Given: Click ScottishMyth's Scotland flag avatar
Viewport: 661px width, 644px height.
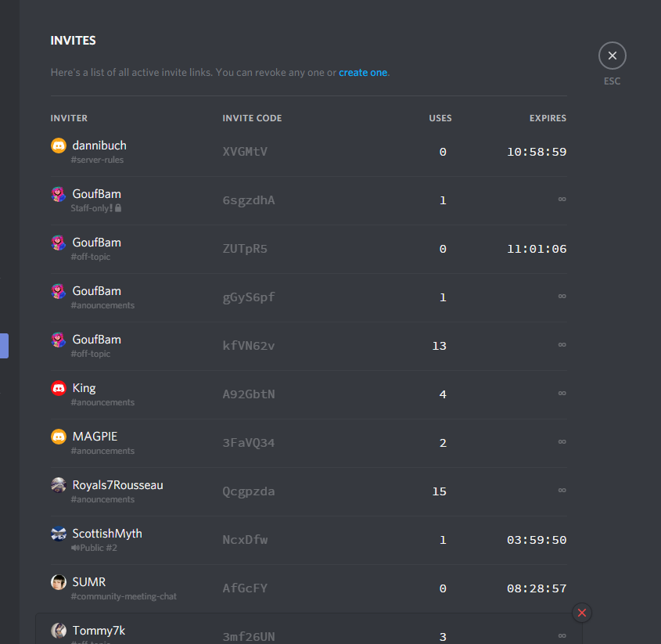Looking at the screenshot, I should pyautogui.click(x=58, y=533).
